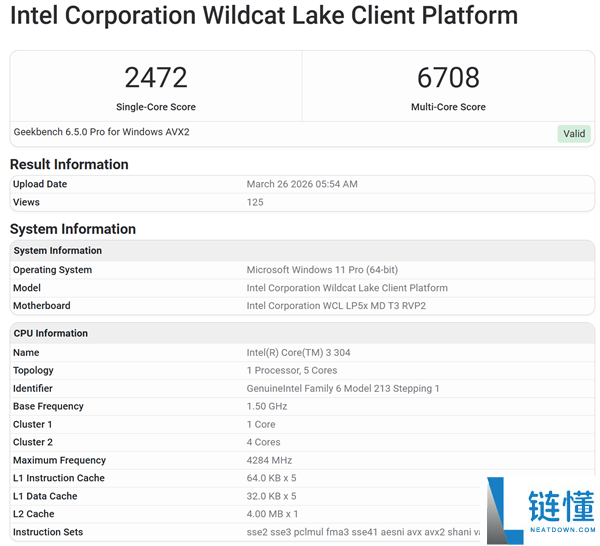Click the single-core score 2472
Screen dimensions: 600x546
tap(156, 77)
